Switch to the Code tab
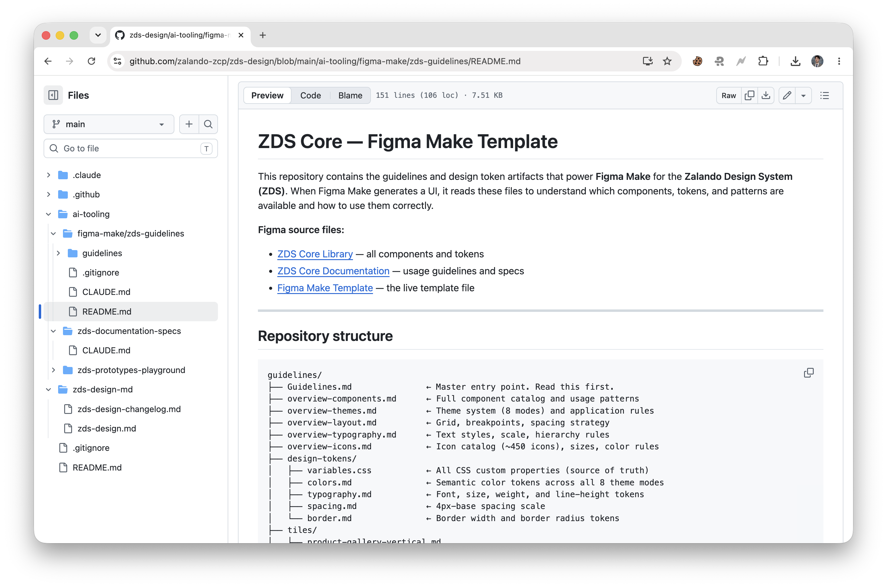The width and height of the screenshot is (887, 588). pos(310,95)
